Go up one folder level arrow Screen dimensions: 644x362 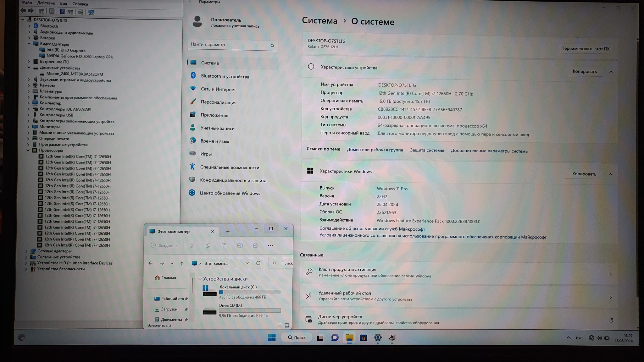(182, 263)
